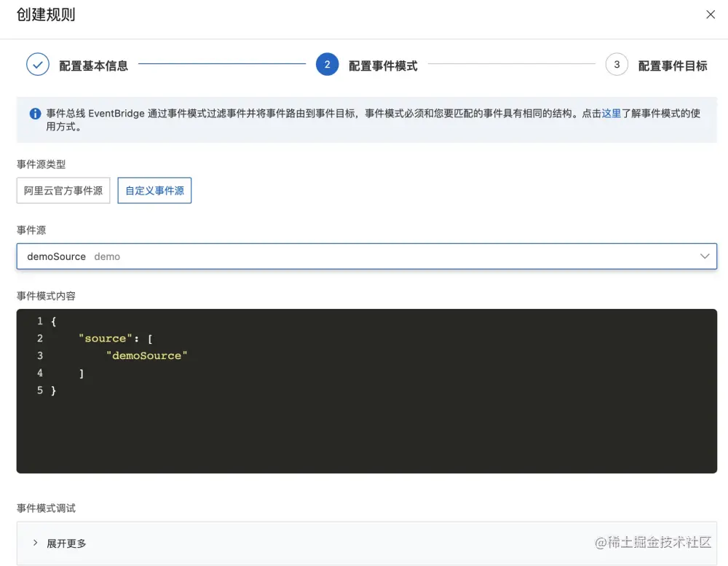Click the 事件模式调试 label
The image size is (728, 566).
[x=46, y=508]
